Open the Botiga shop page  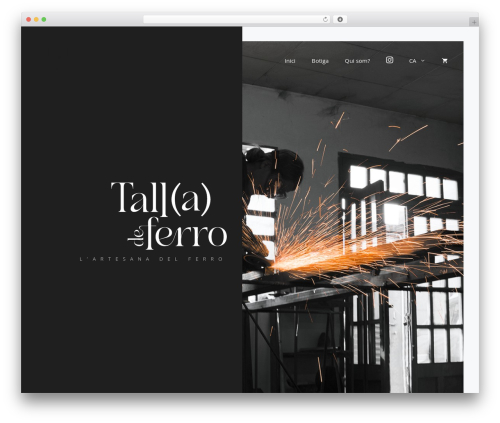320,61
